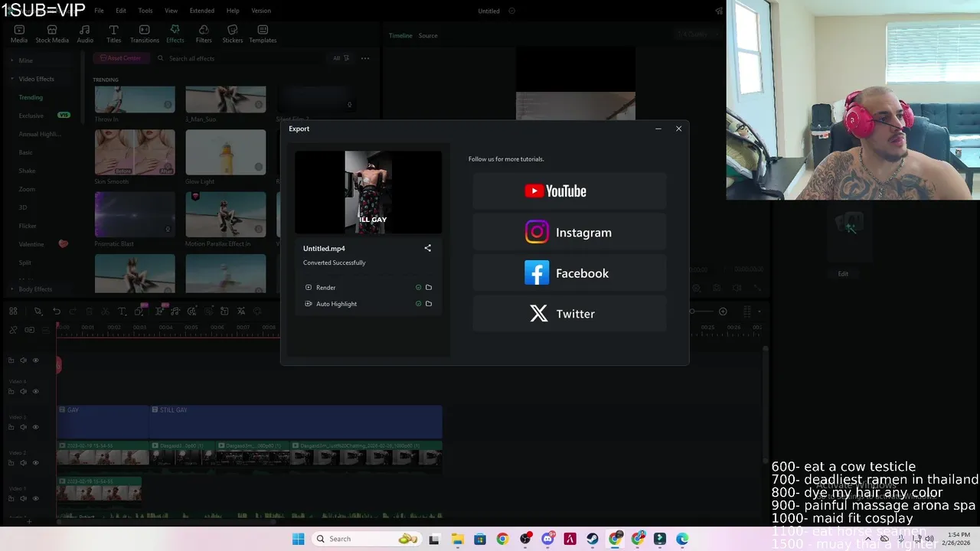Click the exported video preview thumbnail
This screenshot has width=980, height=551.
pos(368,192)
